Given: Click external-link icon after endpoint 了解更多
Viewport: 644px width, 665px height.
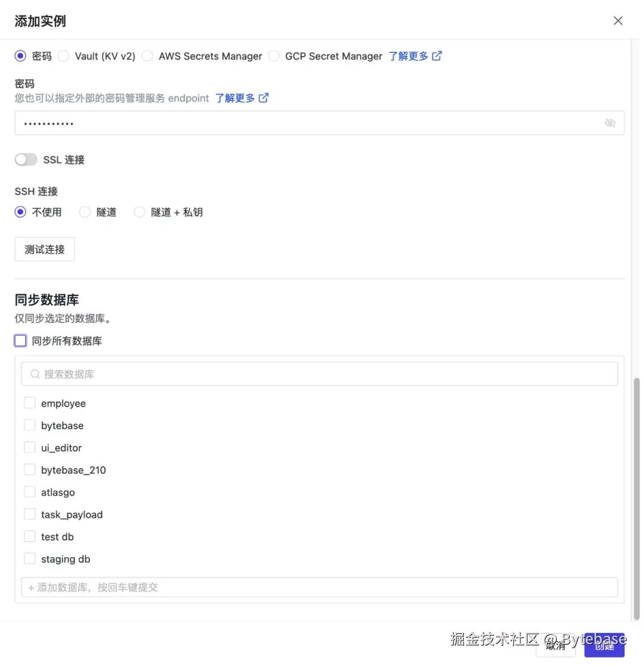Looking at the screenshot, I should (264, 98).
